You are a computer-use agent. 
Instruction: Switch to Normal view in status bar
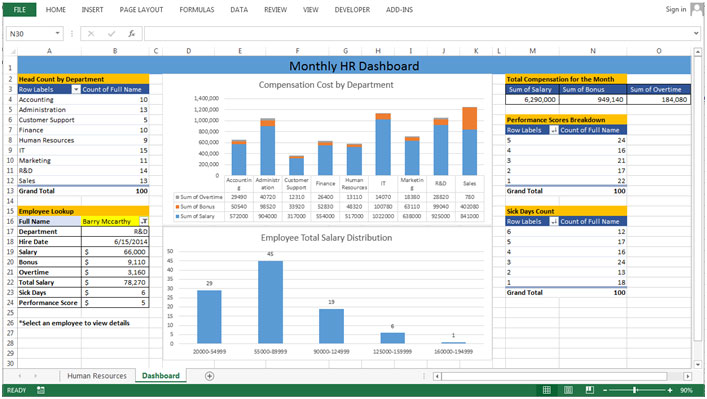[546, 390]
